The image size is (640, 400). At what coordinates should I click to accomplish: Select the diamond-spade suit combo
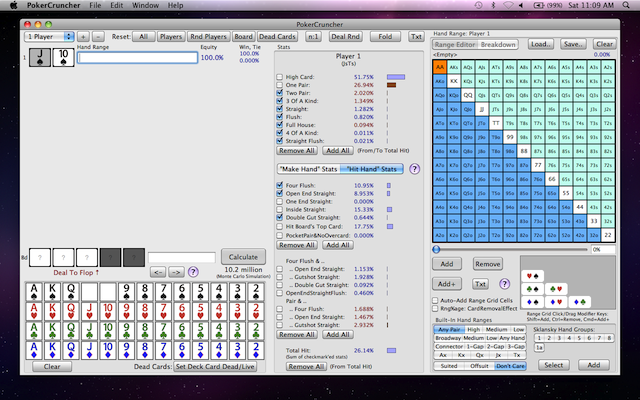532,302
